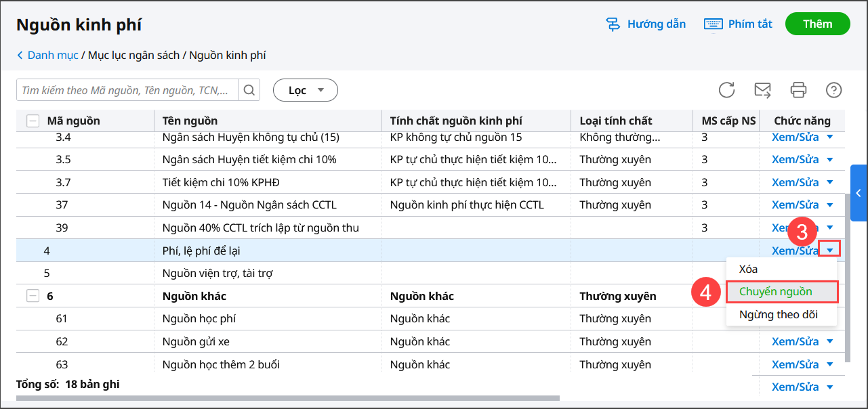Open dropdown arrow for row 61
The height and width of the screenshot is (409, 868).
(x=830, y=319)
